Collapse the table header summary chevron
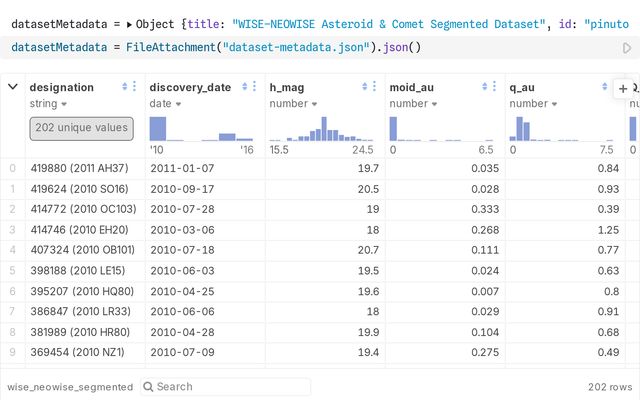640x400 pixels. click(13, 87)
